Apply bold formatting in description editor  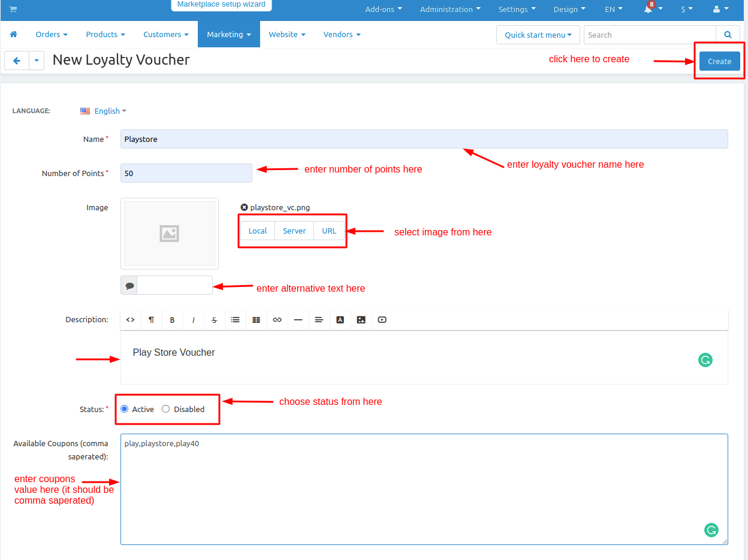[x=172, y=320]
